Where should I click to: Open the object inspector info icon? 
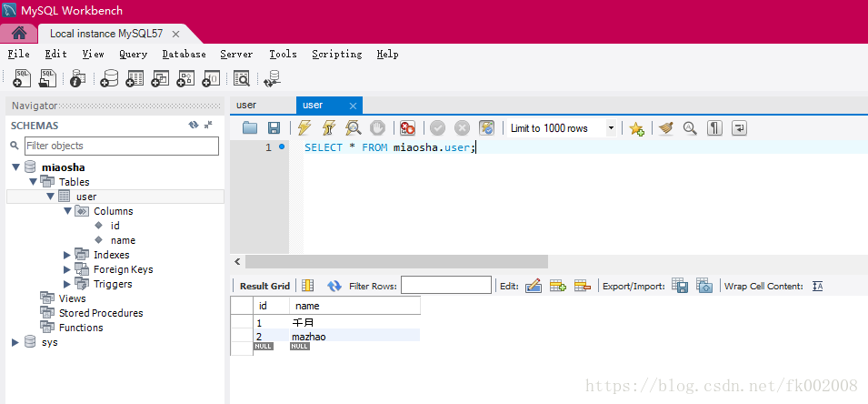tap(77, 78)
